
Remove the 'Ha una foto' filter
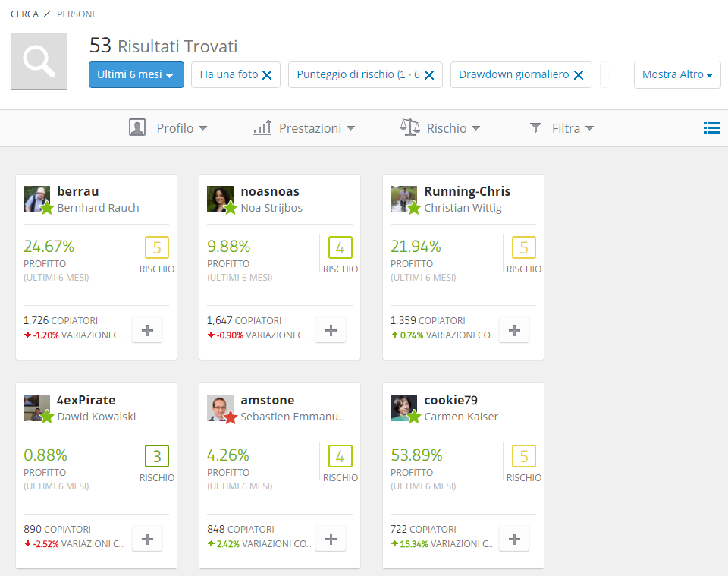(267, 75)
